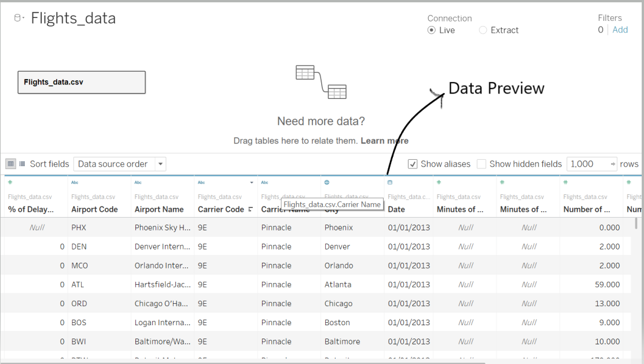The image size is (644, 364).
Task: Click the Flights_data data source title
Action: (73, 18)
